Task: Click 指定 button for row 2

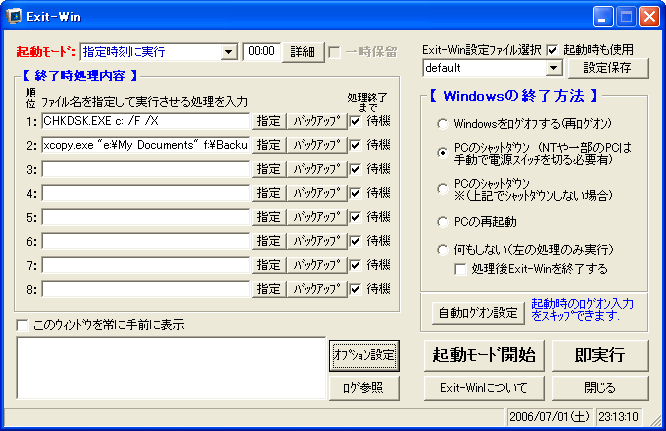Action: [269, 145]
